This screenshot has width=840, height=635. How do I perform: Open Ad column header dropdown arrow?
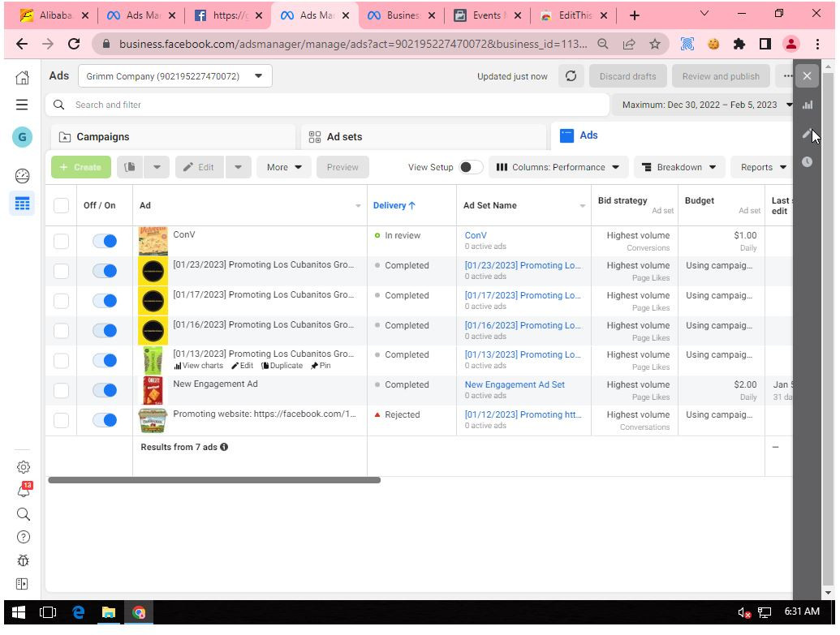tap(358, 206)
